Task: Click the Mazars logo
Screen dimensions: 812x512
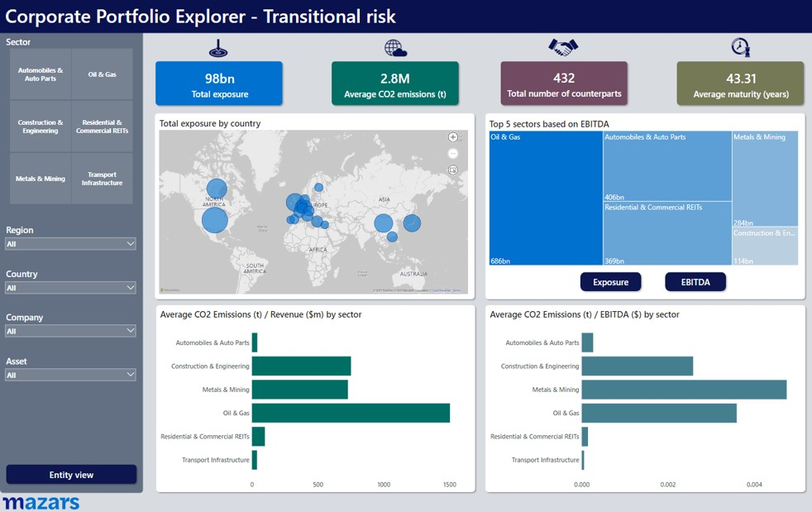Action: pos(41,503)
